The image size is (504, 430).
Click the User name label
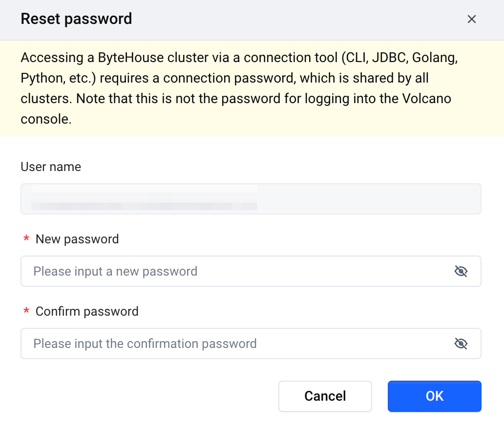51,167
